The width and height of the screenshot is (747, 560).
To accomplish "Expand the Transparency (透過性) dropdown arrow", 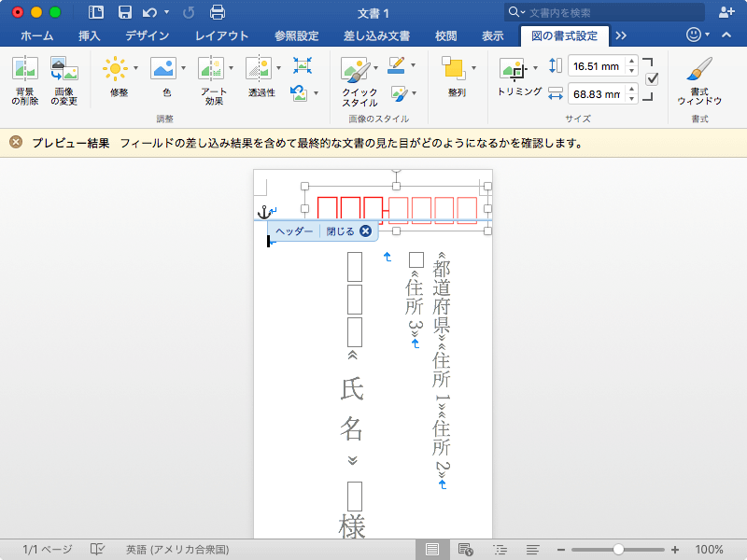I will (278, 68).
